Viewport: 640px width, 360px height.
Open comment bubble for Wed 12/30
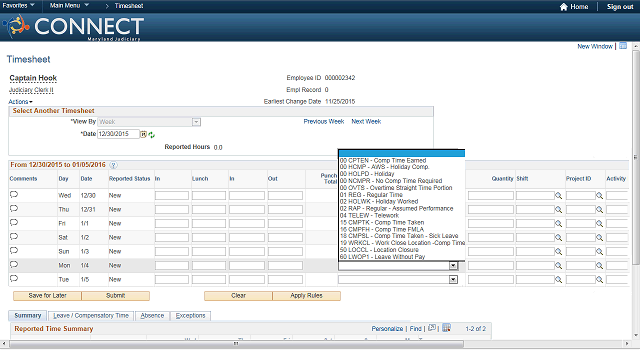[x=14, y=195]
